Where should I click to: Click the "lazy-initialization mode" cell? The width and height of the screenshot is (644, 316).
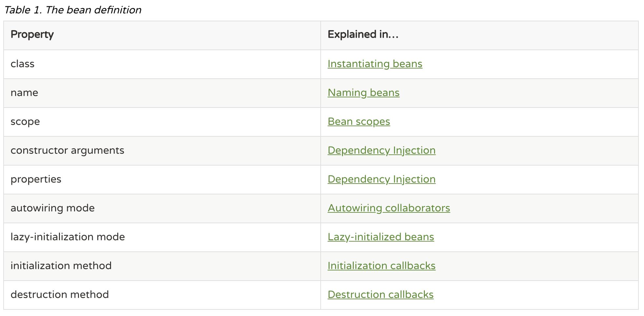pyautogui.click(x=67, y=237)
